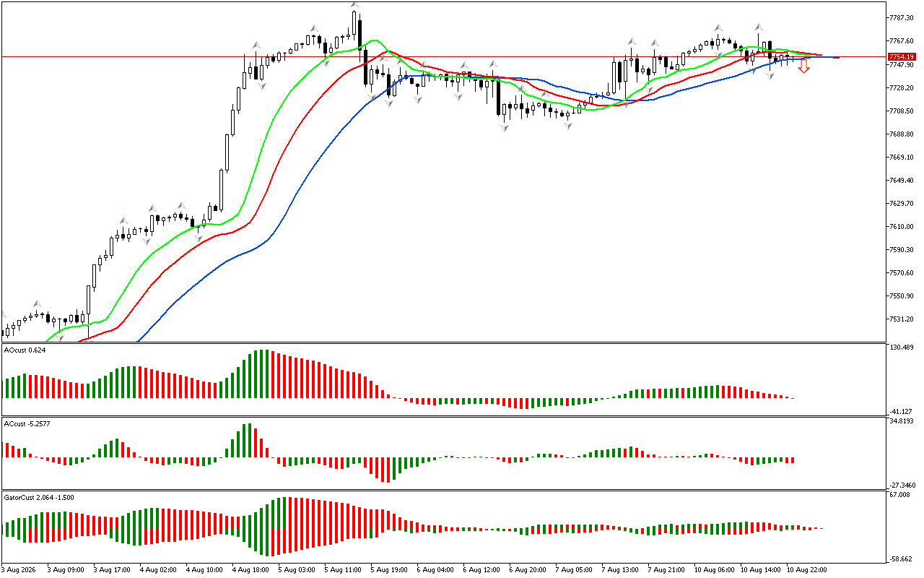Select the 3 Aug 2026 date label

tap(19, 569)
